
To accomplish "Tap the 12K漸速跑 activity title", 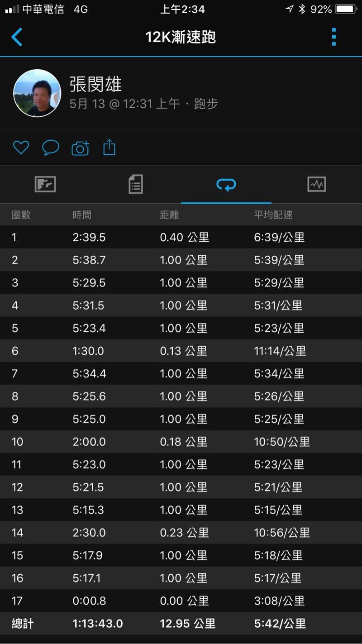I will 181,37.
